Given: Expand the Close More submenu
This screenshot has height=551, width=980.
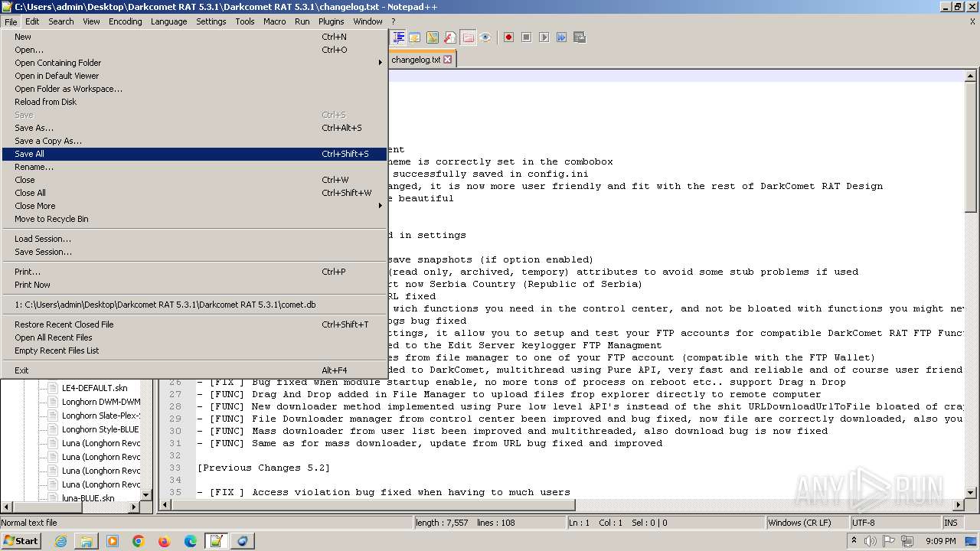Looking at the screenshot, I should coord(194,206).
